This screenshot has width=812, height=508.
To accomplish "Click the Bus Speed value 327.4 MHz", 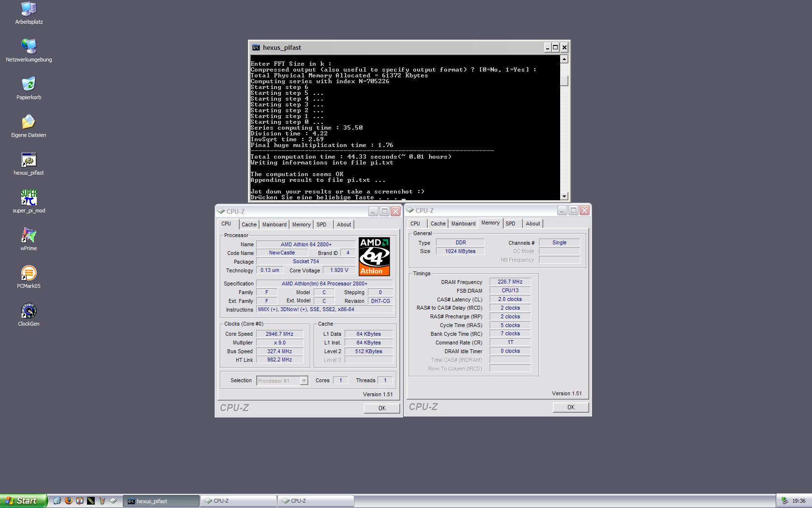I will pos(279,351).
